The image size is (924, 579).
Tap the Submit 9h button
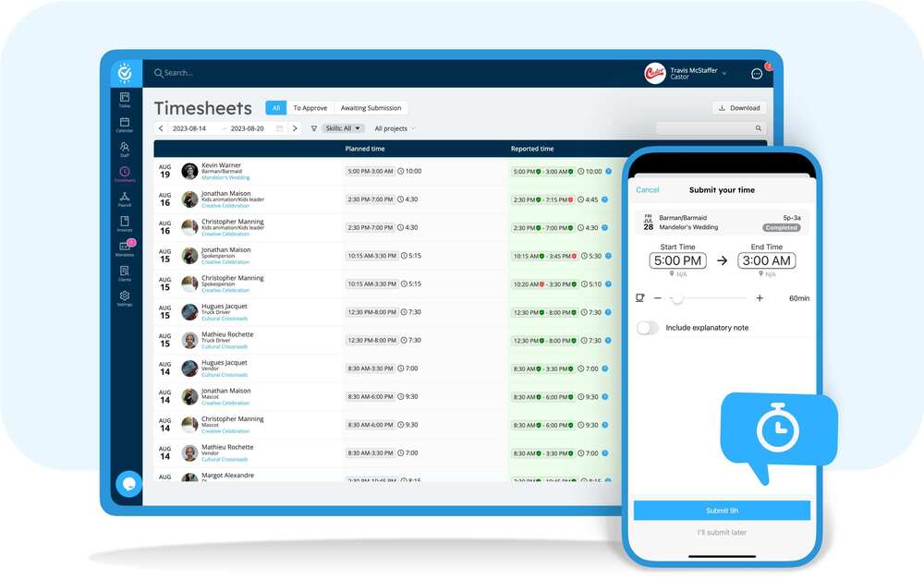click(x=722, y=511)
